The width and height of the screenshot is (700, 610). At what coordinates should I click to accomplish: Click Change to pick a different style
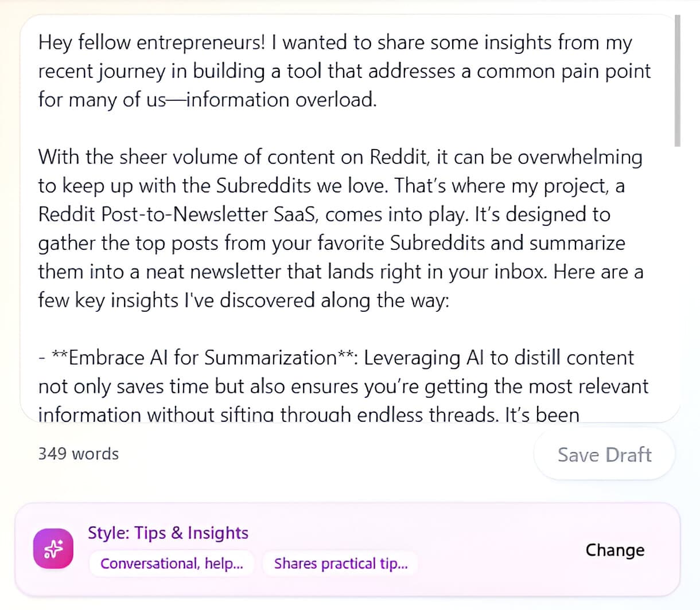(615, 550)
